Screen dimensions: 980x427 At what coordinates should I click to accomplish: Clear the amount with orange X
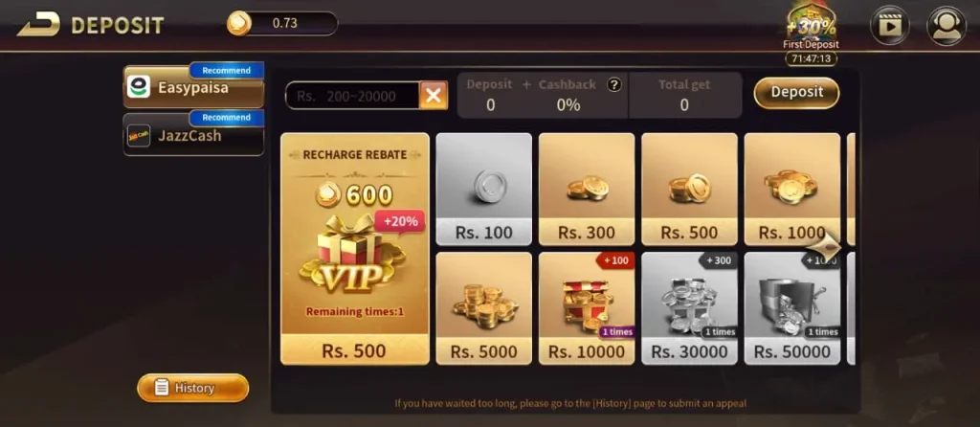click(434, 96)
